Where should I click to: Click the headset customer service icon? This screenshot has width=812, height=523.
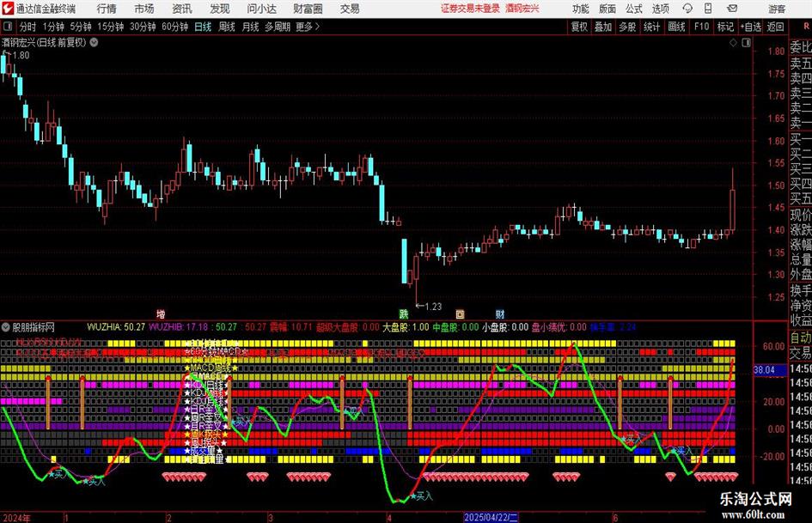click(x=687, y=9)
